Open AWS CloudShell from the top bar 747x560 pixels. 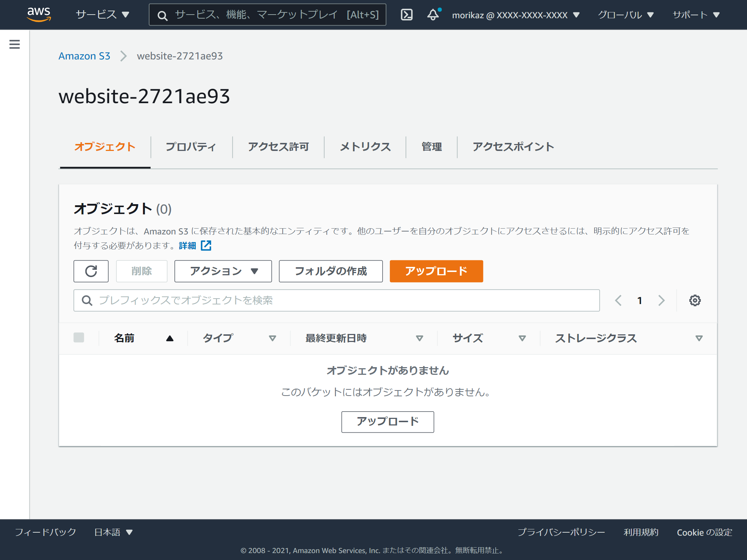(407, 15)
